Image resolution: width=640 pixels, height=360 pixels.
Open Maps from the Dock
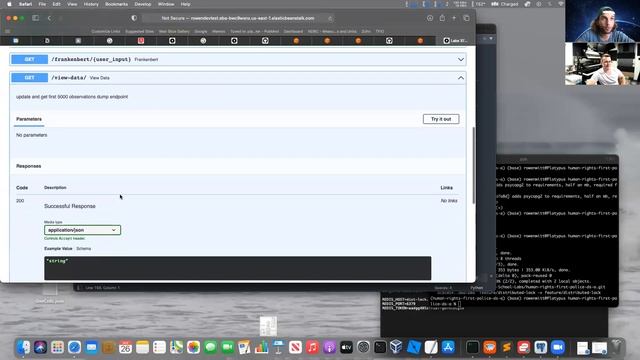pyautogui.click(x=176, y=347)
